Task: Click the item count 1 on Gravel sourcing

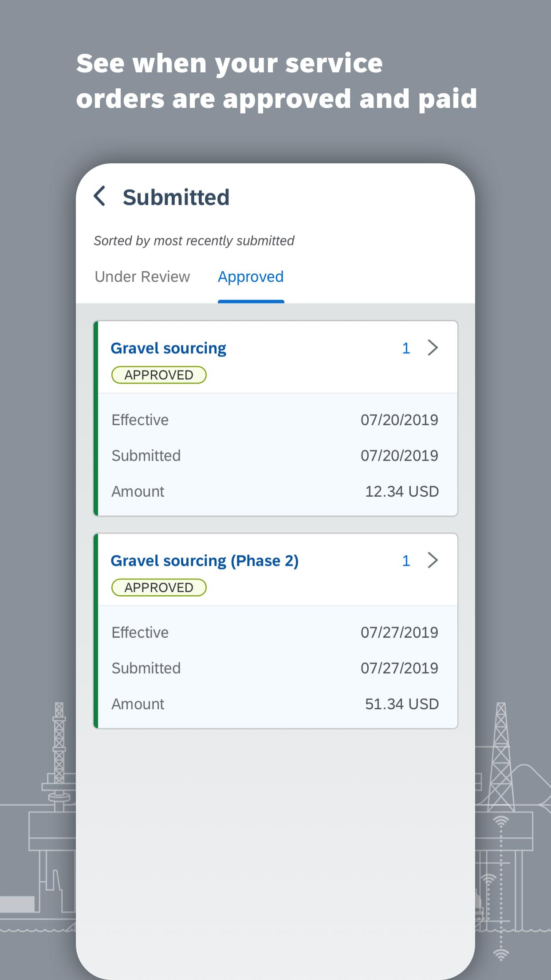Action: [x=405, y=348]
